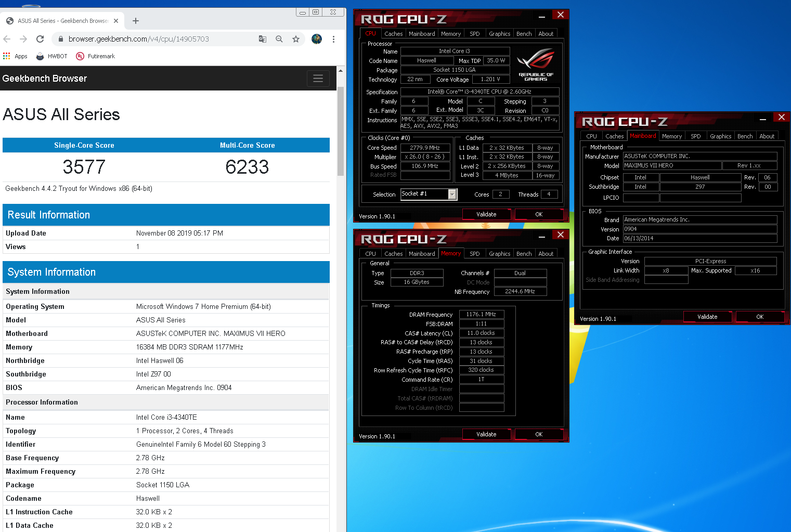Click the zoom magnifier icon in address bar

[x=279, y=39]
